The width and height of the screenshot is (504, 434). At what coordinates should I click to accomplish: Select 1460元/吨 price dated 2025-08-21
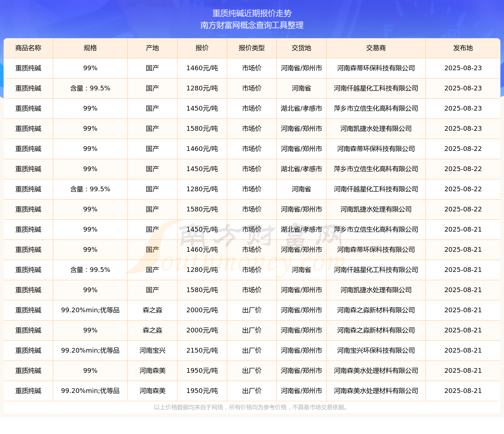point(202,250)
